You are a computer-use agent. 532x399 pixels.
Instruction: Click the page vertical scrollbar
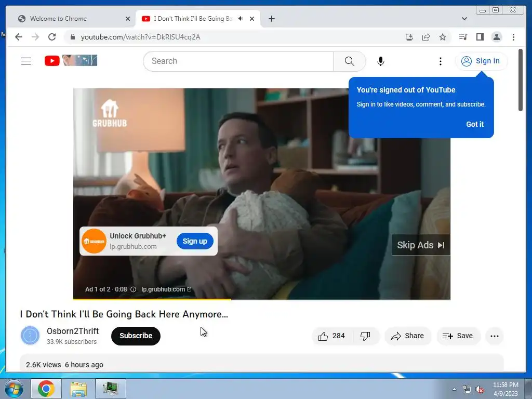[x=521, y=80]
